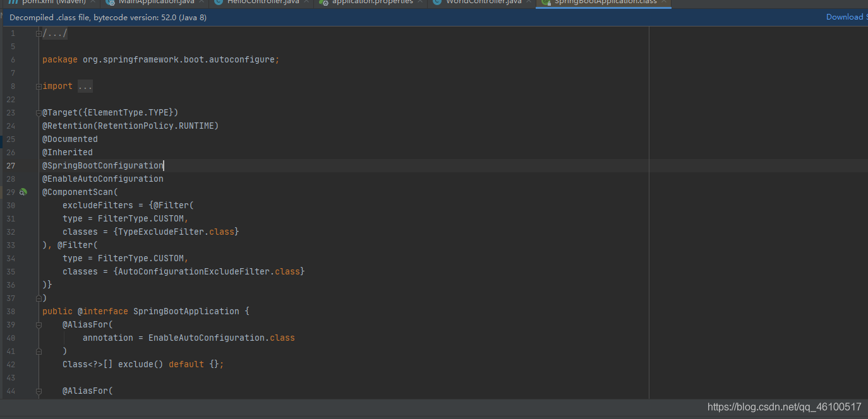Click ElementType.TYPE on line 23

click(128, 113)
